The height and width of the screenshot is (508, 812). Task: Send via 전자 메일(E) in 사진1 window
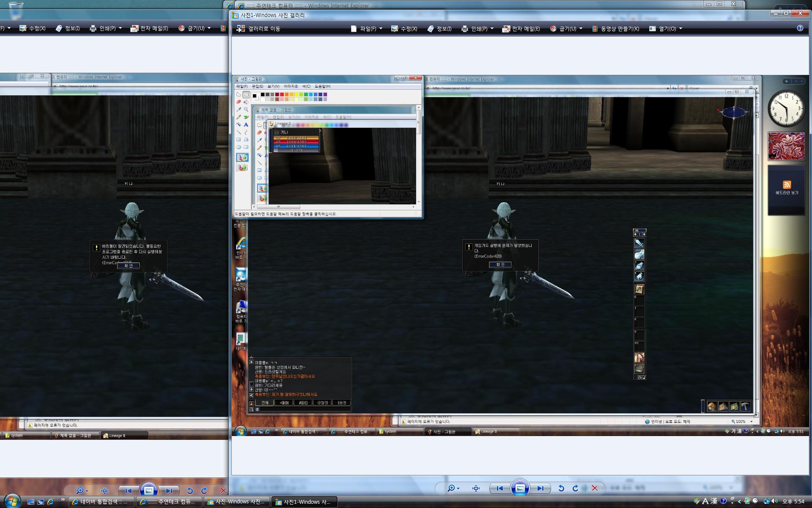point(521,29)
